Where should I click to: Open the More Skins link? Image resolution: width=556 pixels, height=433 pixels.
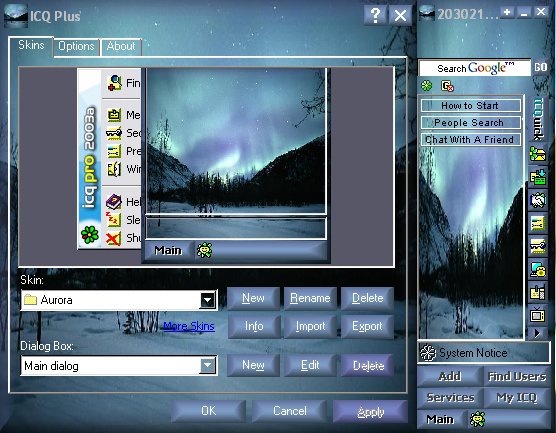[189, 326]
